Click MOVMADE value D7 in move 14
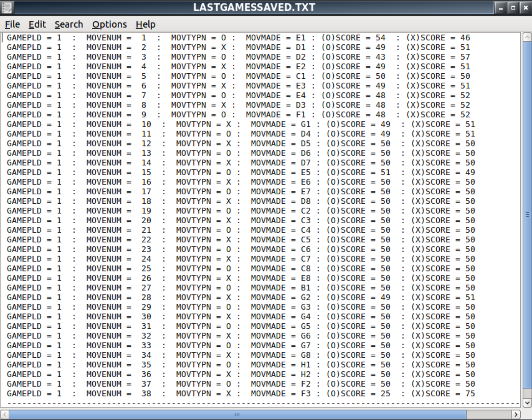Image resolution: width=532 pixels, height=420 pixels. point(306,163)
